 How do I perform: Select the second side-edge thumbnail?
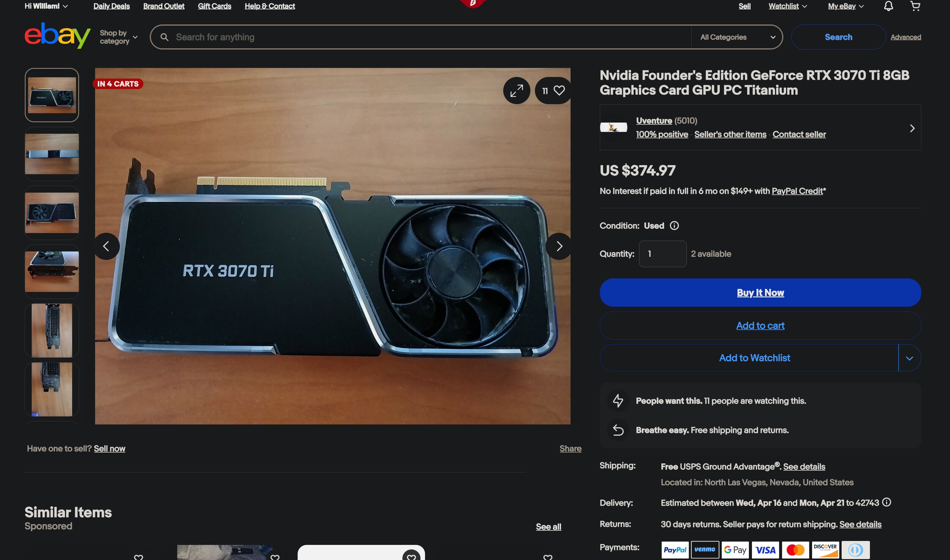click(52, 154)
